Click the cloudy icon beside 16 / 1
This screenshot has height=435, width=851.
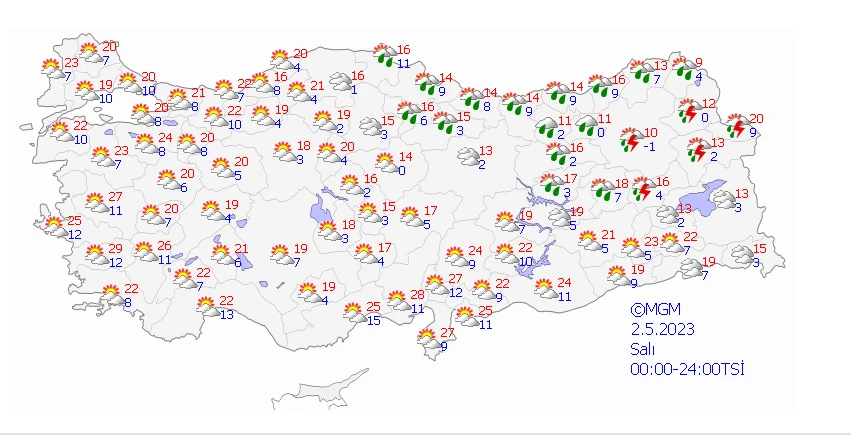[x=341, y=82]
